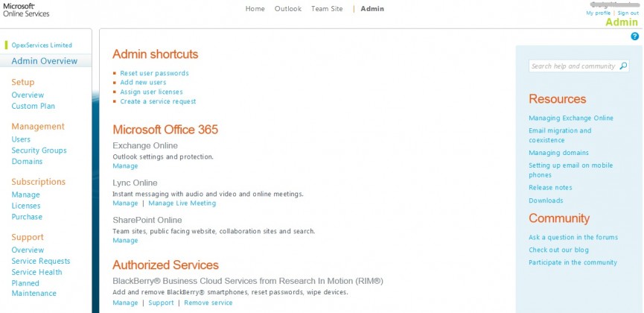The width and height of the screenshot is (644, 313).
Task: Open the Admin tab in top navigation
Action: point(373,9)
